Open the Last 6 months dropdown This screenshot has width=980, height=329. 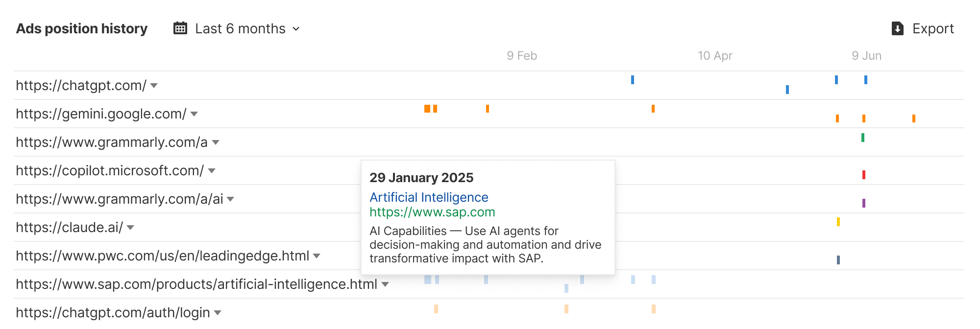[247, 28]
